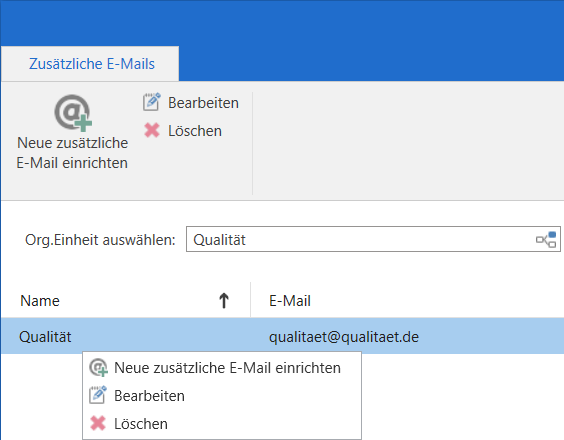Click the Org.Einheit auswählen label
Screen dimensions: 564x440
coord(100,240)
